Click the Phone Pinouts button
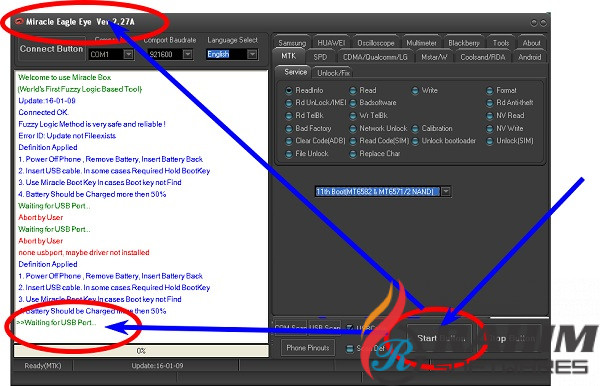 click(308, 348)
